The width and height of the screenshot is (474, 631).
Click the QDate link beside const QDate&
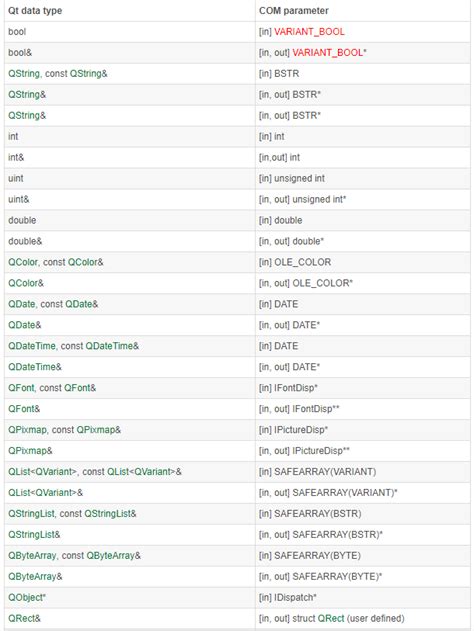[22, 304]
